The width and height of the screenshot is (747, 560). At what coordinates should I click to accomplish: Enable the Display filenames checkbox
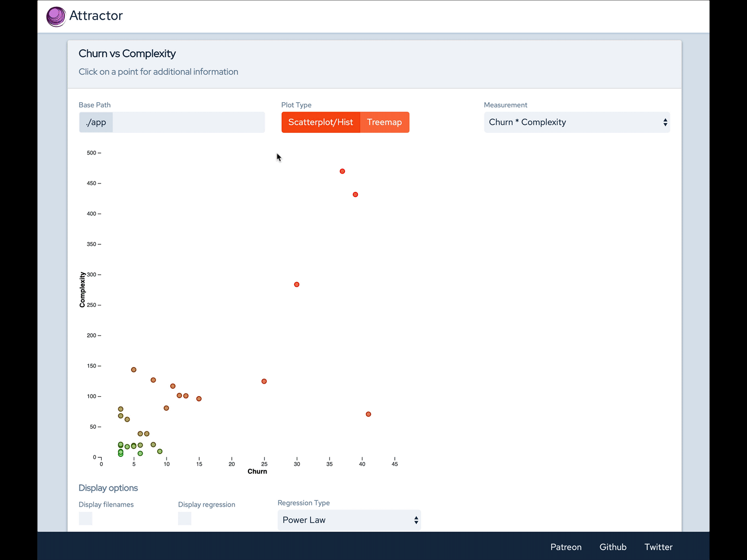[x=86, y=519]
